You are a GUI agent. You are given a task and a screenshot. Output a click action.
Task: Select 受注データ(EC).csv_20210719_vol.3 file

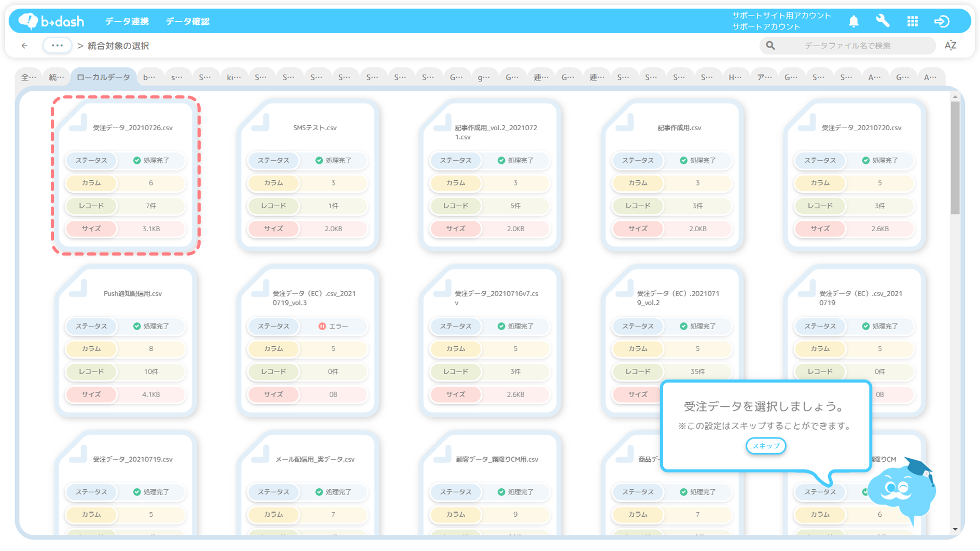point(308,341)
